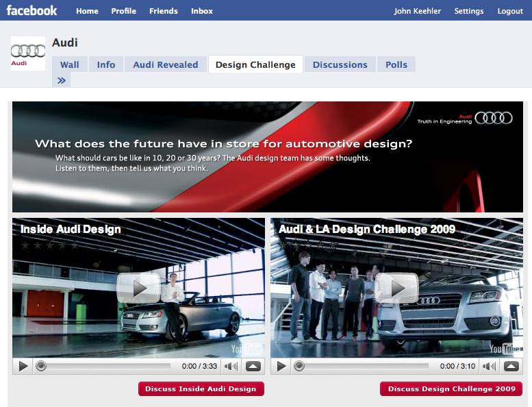
Task: Select the Design Challenge tab
Action: coord(255,64)
